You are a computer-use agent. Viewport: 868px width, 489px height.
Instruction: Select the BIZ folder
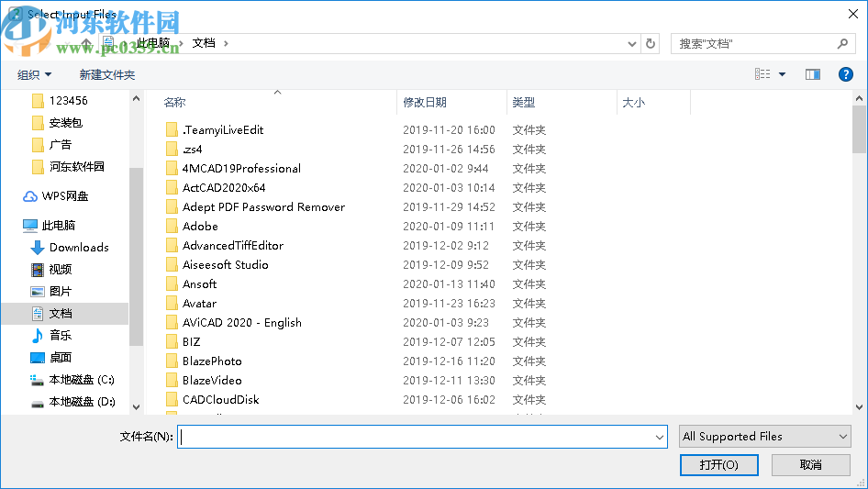tap(184, 341)
